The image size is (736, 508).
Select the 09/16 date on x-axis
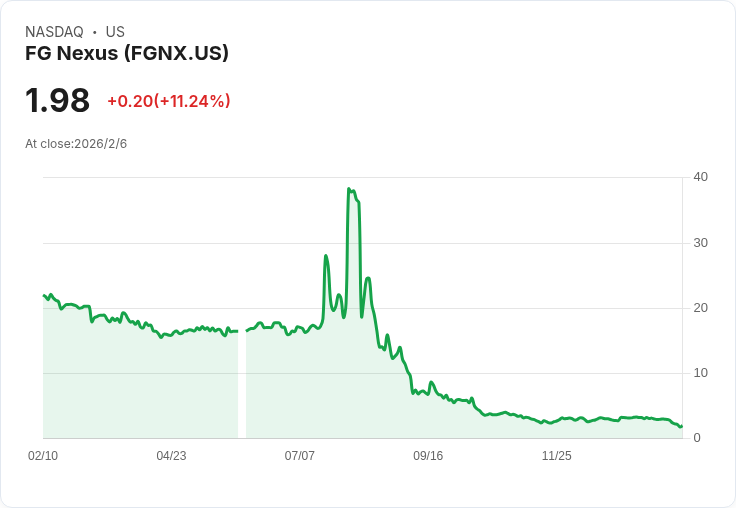(428, 456)
